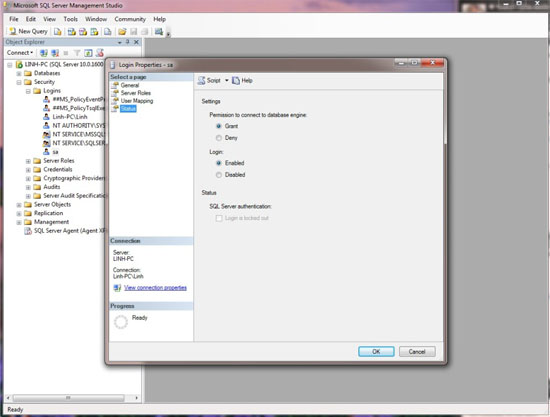Click the New Query toolbar button
The image size is (550, 417).
(x=28, y=32)
